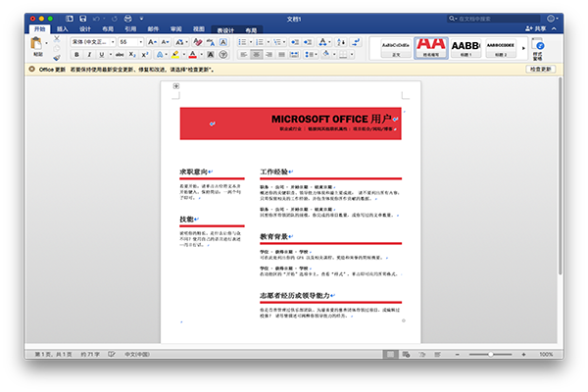Viewport: 588px width, 392px height.
Task: Open the quick access toolbar customize arrow
Action: click(141, 19)
